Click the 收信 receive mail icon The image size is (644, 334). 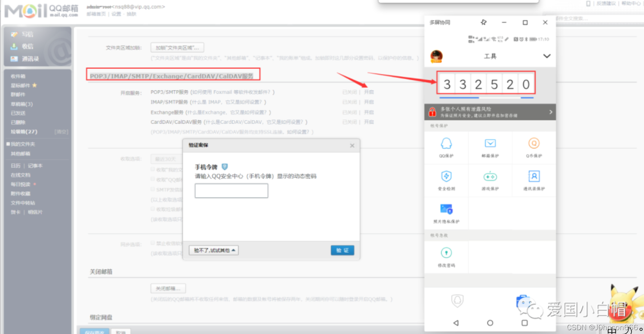(x=14, y=46)
